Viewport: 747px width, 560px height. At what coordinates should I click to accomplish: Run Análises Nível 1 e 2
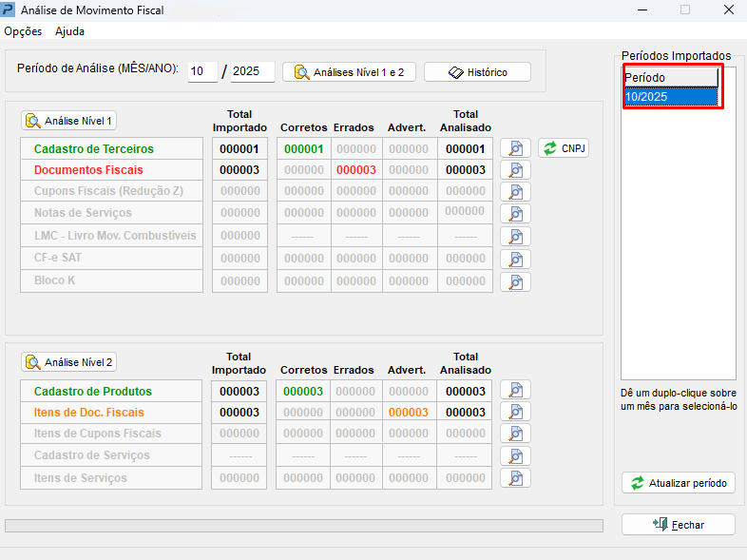[349, 72]
